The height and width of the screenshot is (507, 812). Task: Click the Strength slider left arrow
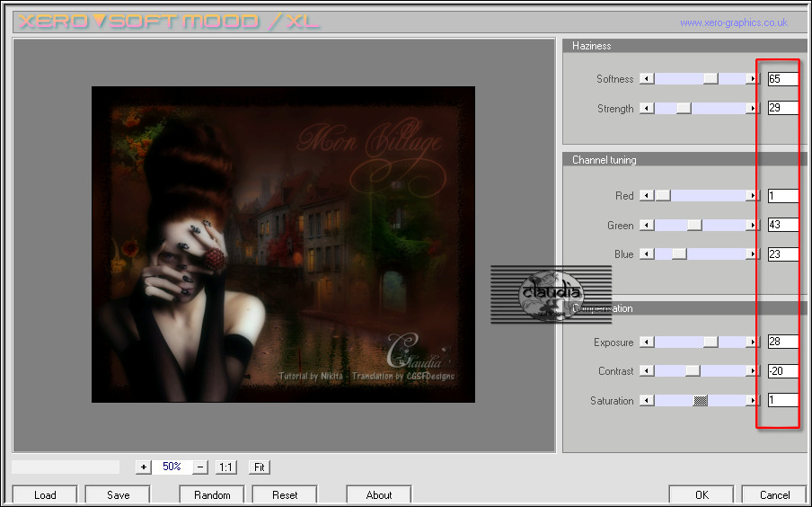[x=647, y=109]
